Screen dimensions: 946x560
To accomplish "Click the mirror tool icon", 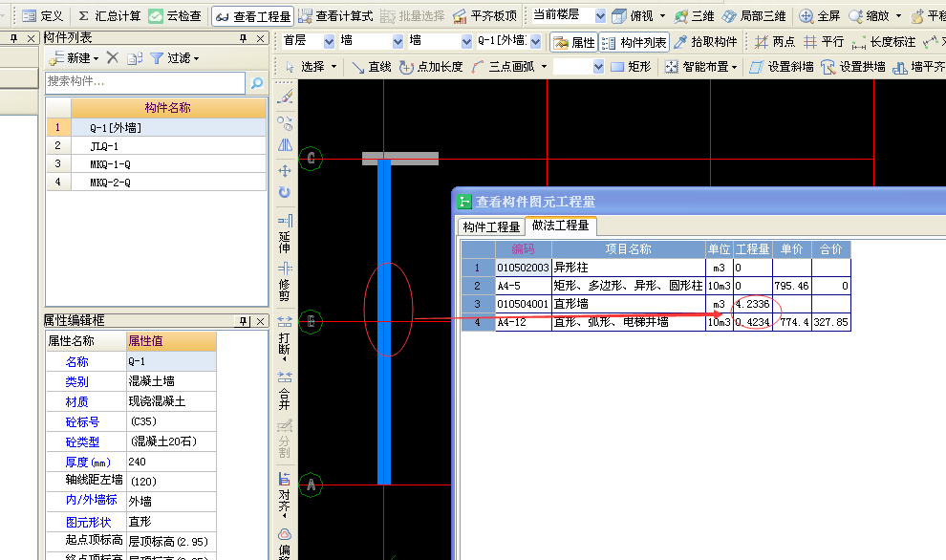I will pyautogui.click(x=285, y=145).
